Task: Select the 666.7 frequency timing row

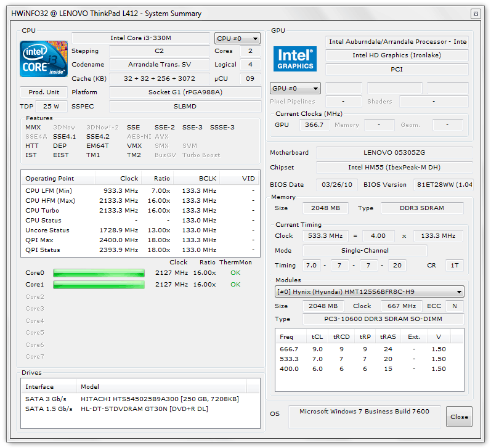Action: point(369,349)
